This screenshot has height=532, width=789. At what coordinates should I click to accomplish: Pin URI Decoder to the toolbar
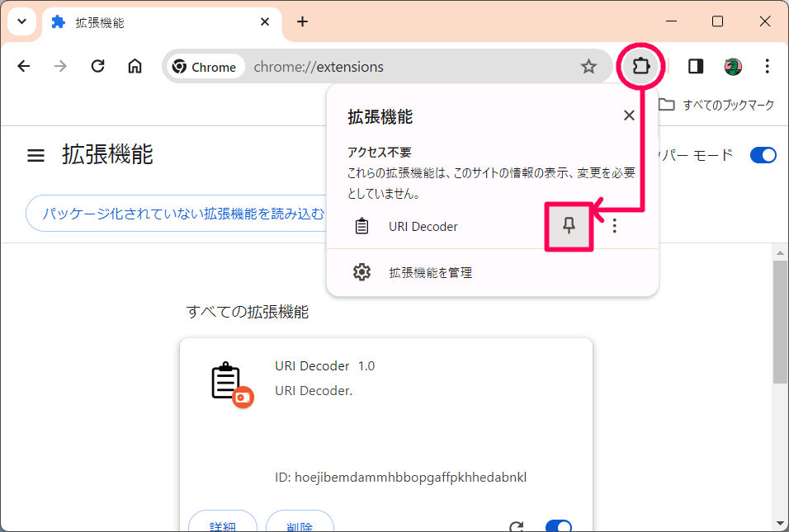[569, 226]
